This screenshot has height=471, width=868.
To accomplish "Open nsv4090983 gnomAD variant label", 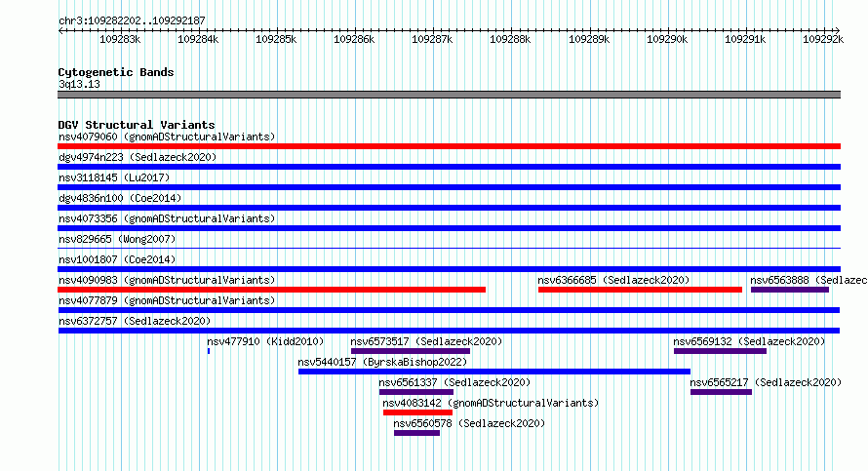I will (x=167, y=280).
